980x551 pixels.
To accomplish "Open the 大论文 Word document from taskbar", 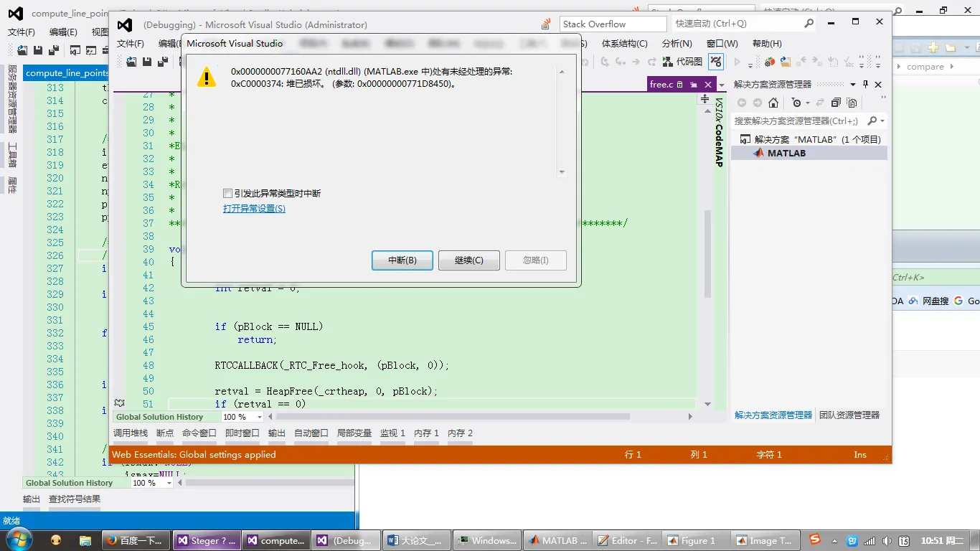I will pos(418,540).
